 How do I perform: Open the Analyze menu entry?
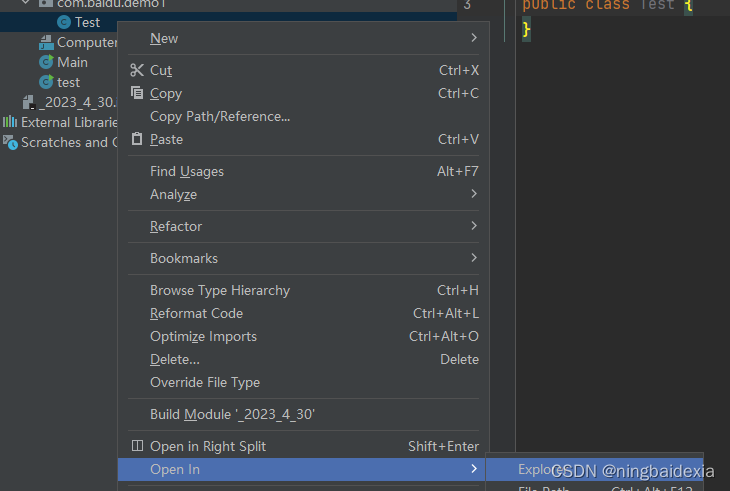(x=304, y=194)
